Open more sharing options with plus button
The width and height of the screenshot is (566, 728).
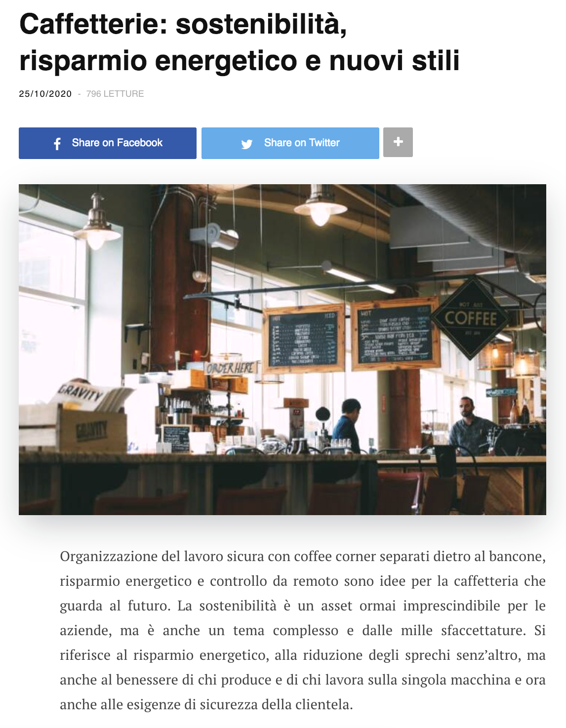tap(398, 142)
